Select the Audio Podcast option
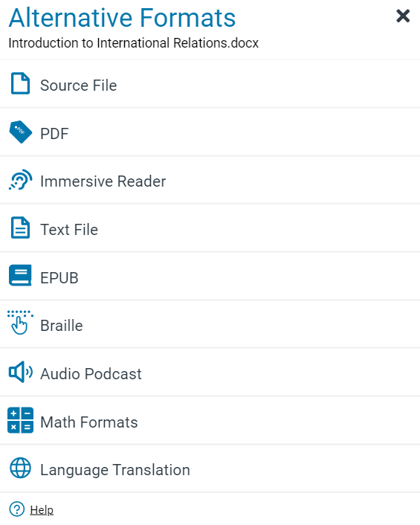This screenshot has height=525, width=420. click(210, 373)
